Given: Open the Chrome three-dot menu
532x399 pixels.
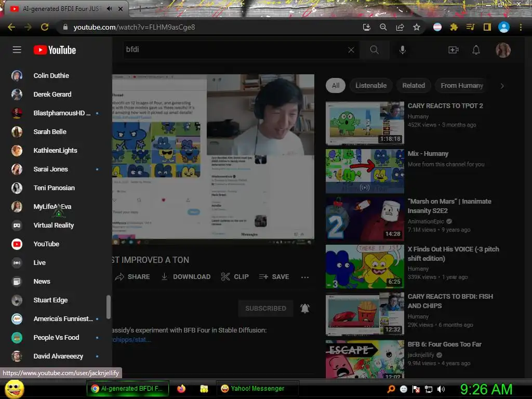Looking at the screenshot, I should 521,27.
